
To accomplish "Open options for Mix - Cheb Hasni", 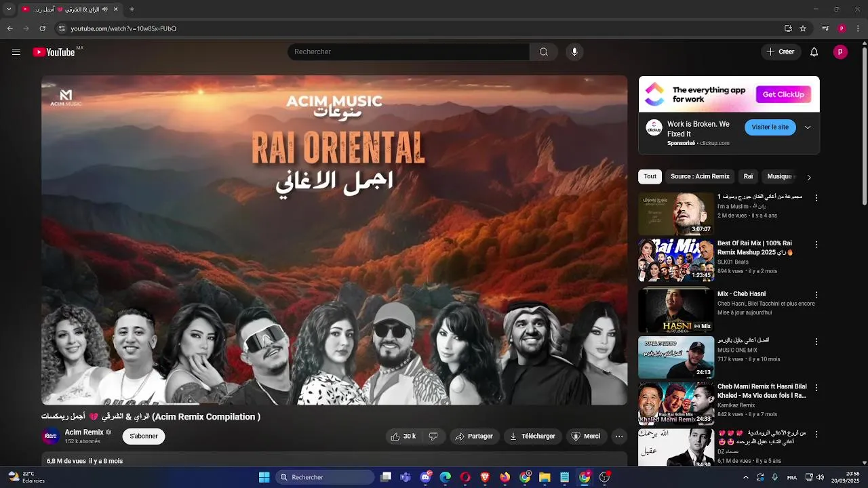I will point(816,296).
